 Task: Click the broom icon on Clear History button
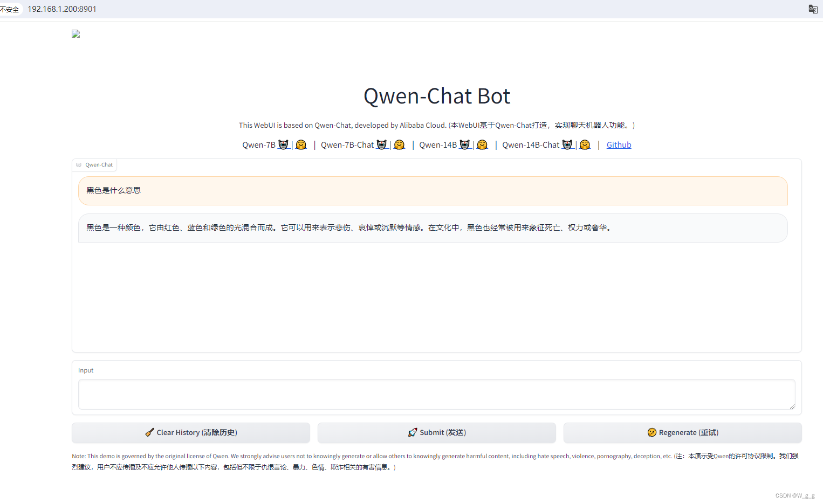pos(149,432)
